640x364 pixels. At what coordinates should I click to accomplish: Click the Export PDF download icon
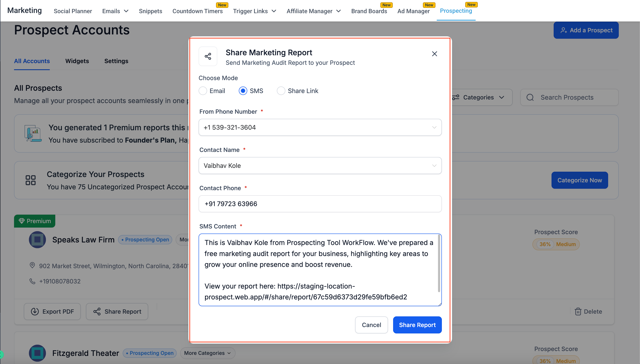point(34,312)
